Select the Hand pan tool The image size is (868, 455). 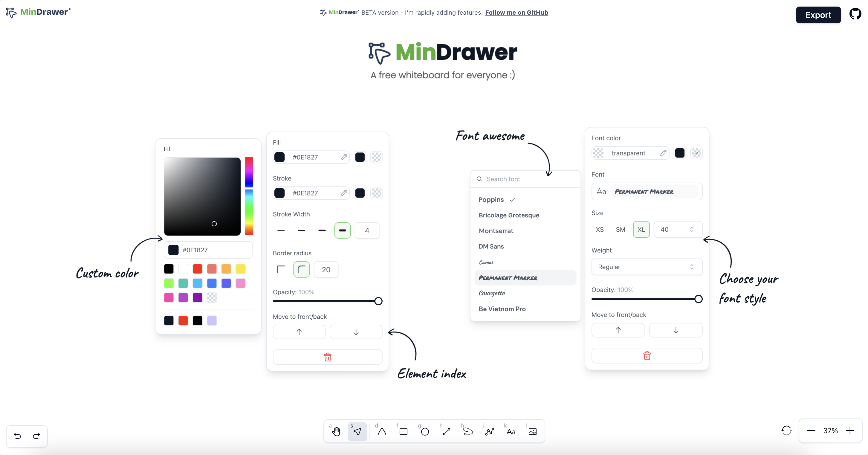pos(336,431)
